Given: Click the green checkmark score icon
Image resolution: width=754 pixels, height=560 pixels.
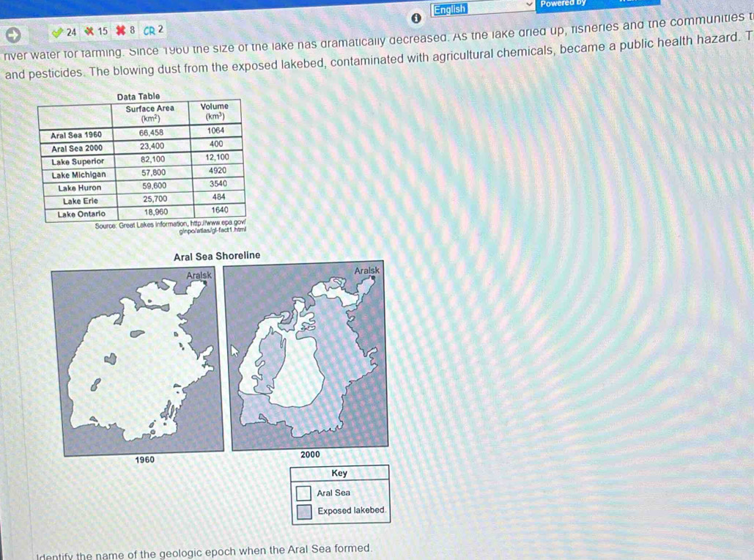Looking at the screenshot, I should (x=57, y=31).
